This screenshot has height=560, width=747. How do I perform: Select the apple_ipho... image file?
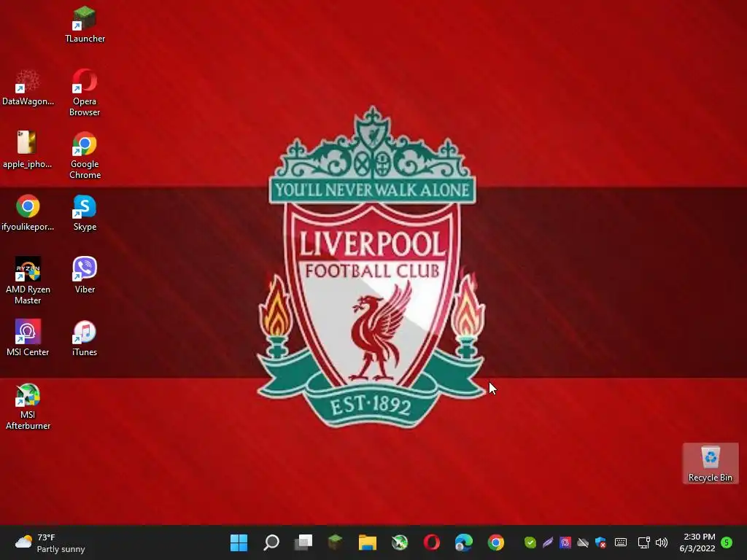pyautogui.click(x=28, y=150)
